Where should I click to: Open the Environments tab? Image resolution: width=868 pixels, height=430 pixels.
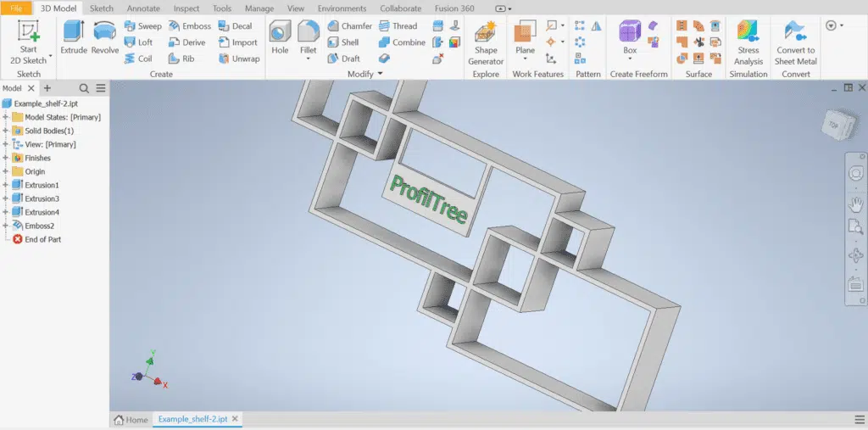pos(342,8)
